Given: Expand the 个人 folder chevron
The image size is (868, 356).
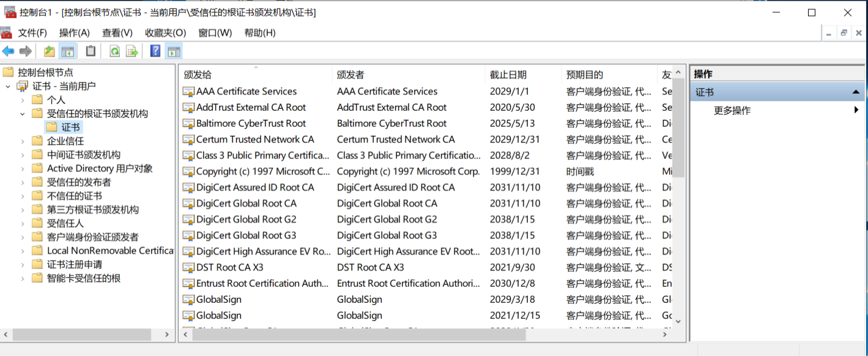Looking at the screenshot, I should tap(23, 100).
